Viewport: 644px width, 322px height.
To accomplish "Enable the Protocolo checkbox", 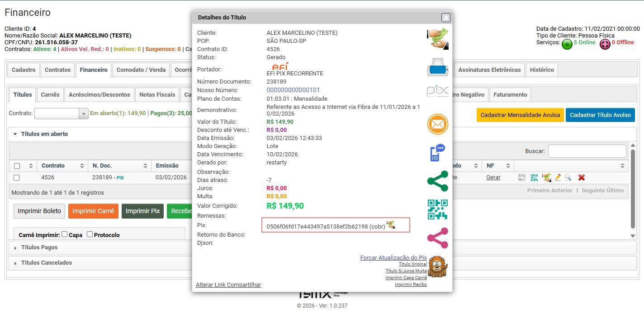I will (x=90, y=234).
